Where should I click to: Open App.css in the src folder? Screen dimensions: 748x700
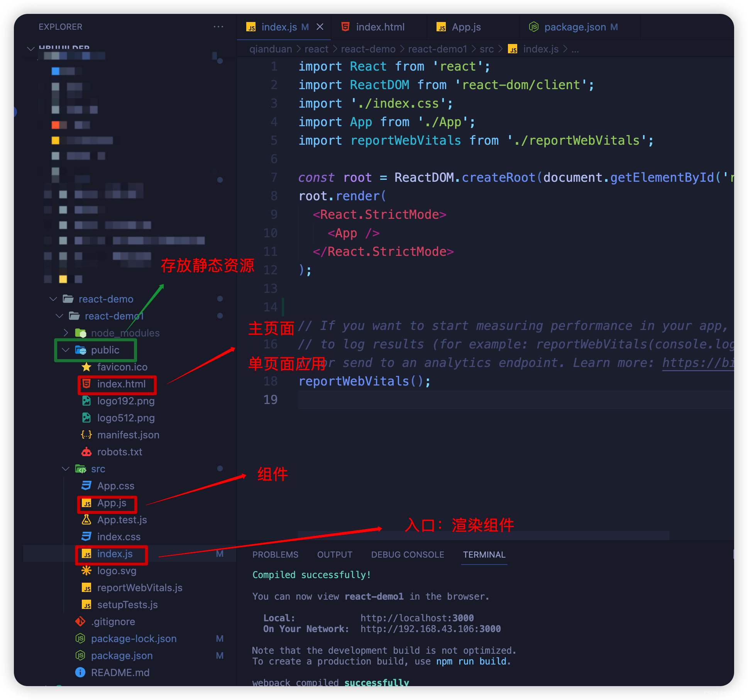coord(116,486)
